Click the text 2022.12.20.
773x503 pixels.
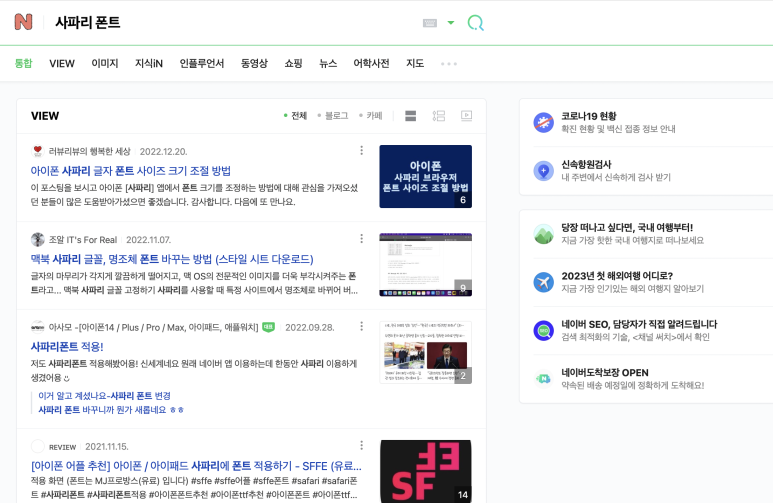click(x=163, y=151)
